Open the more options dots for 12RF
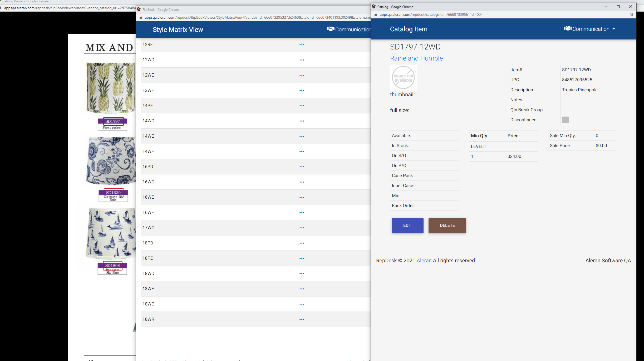This screenshot has height=361, width=644. click(x=302, y=45)
